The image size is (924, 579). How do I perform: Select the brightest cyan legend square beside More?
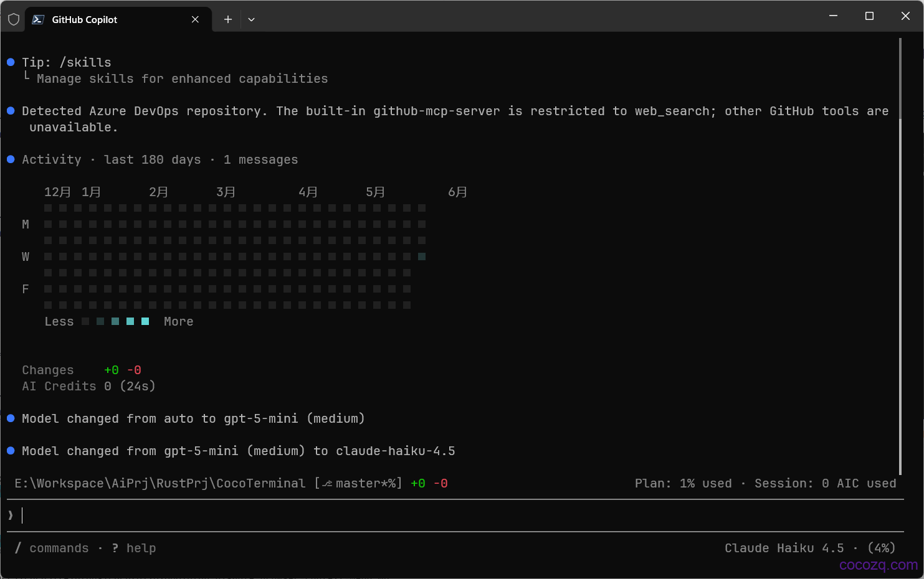pyautogui.click(x=145, y=321)
